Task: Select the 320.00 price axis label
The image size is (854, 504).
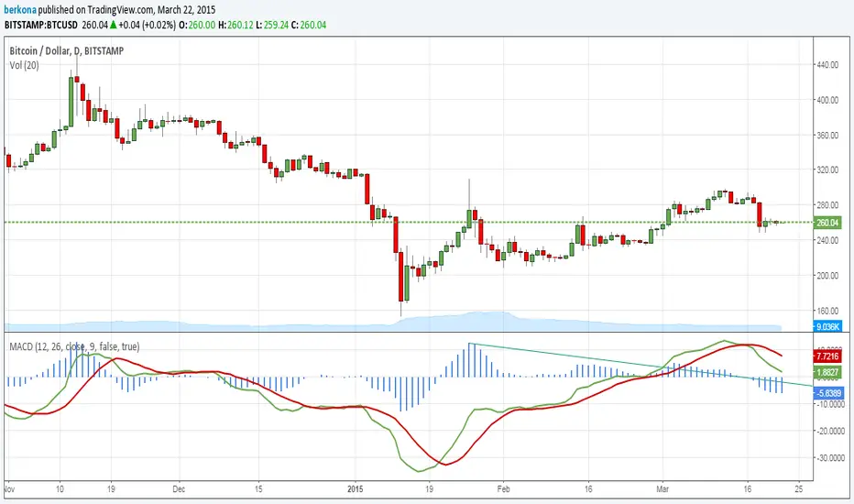Action: (x=827, y=170)
